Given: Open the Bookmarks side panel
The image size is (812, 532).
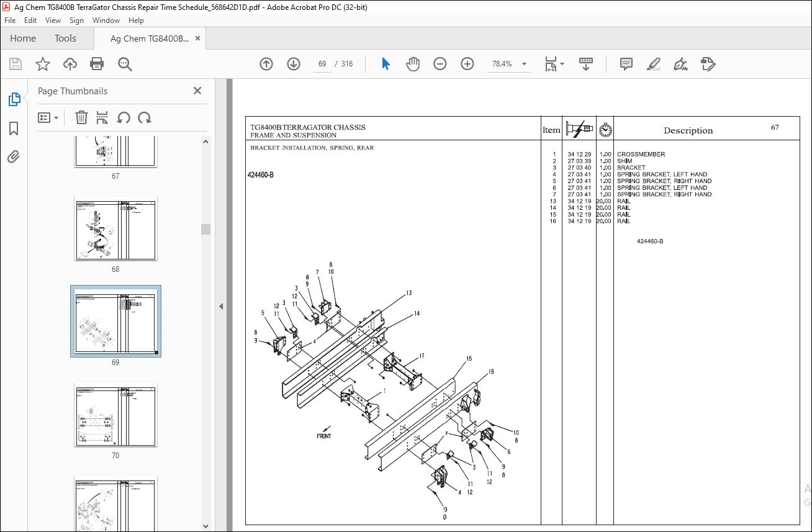Looking at the screenshot, I should tap(14, 128).
